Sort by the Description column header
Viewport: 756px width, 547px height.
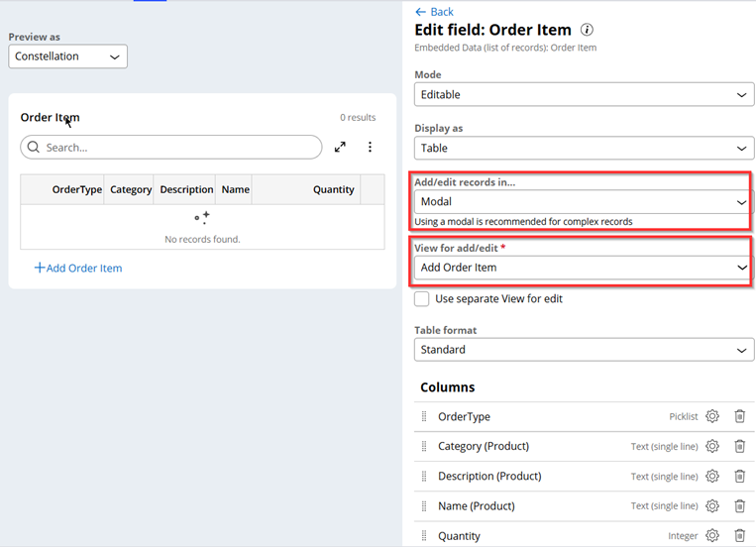[186, 189]
